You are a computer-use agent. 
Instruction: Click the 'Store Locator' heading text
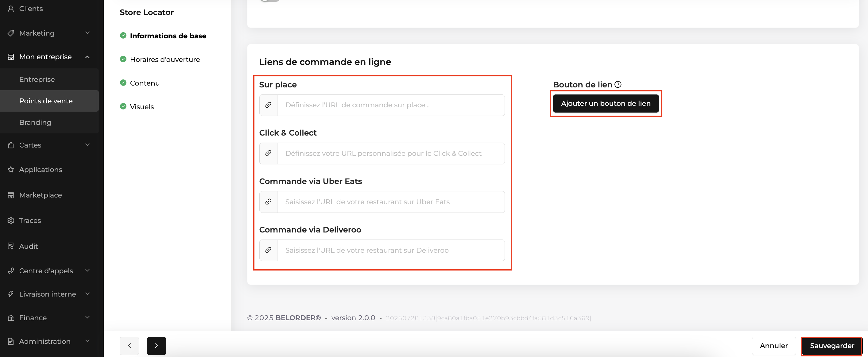click(147, 12)
